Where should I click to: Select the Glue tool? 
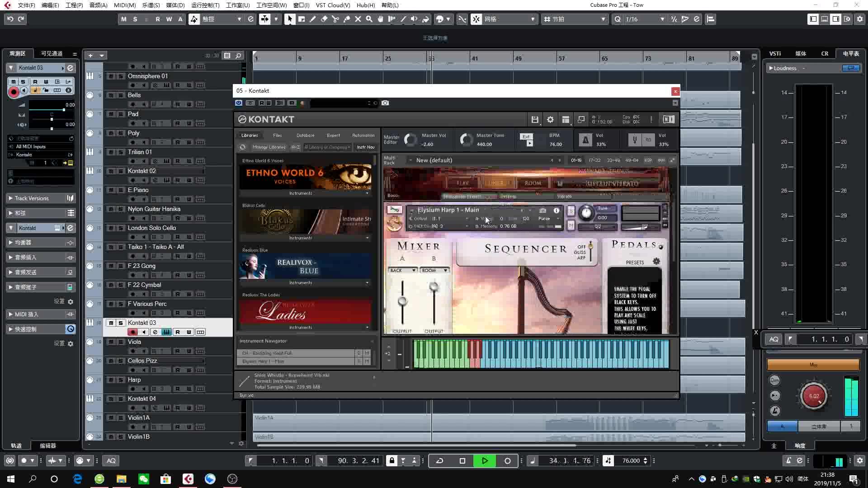coord(346,19)
